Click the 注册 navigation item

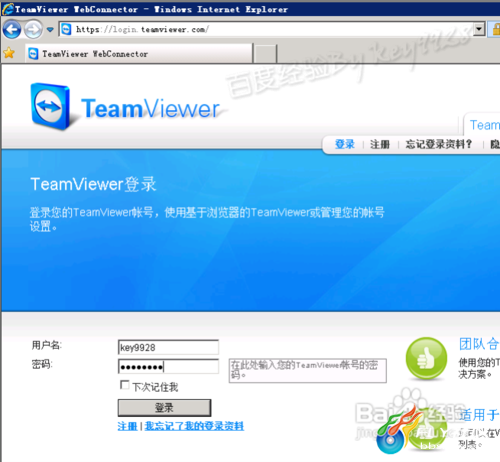[x=380, y=144]
